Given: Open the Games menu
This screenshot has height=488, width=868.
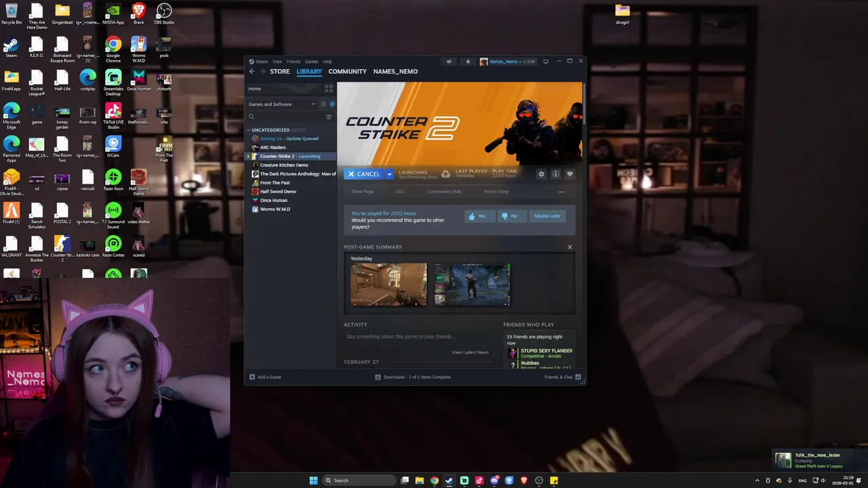Looking at the screenshot, I should [312, 62].
